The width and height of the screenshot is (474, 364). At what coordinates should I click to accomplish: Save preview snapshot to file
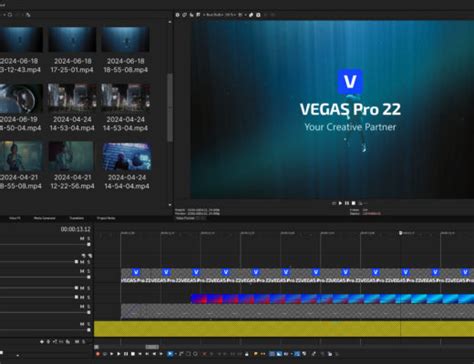point(258,15)
